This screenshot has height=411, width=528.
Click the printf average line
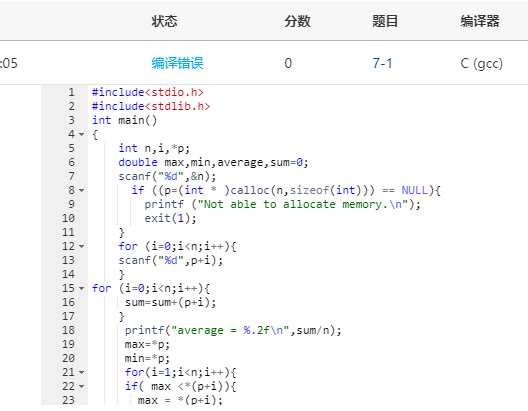tap(233, 330)
